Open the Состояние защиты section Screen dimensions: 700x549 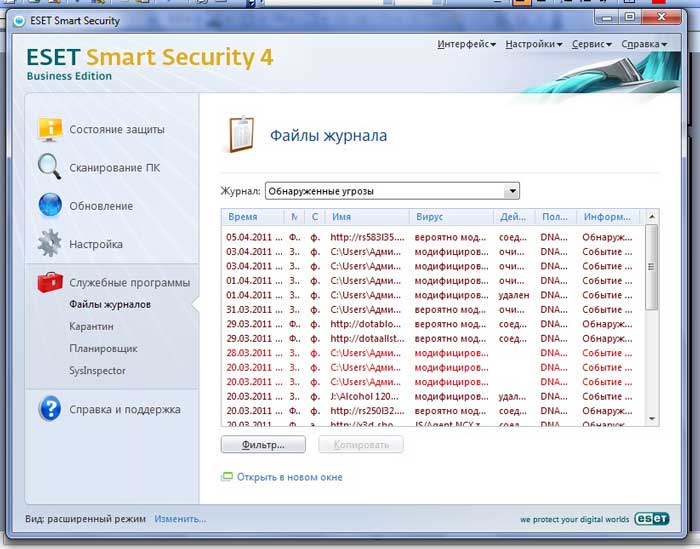(x=117, y=129)
